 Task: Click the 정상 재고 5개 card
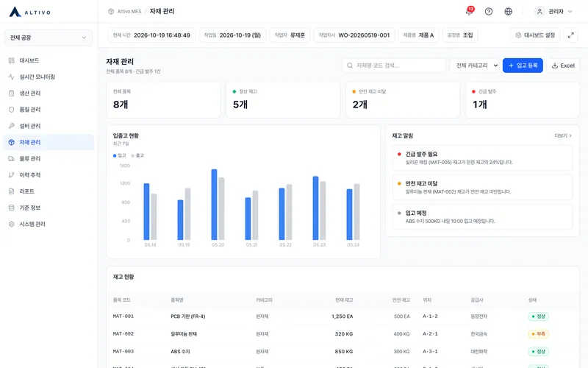point(283,100)
